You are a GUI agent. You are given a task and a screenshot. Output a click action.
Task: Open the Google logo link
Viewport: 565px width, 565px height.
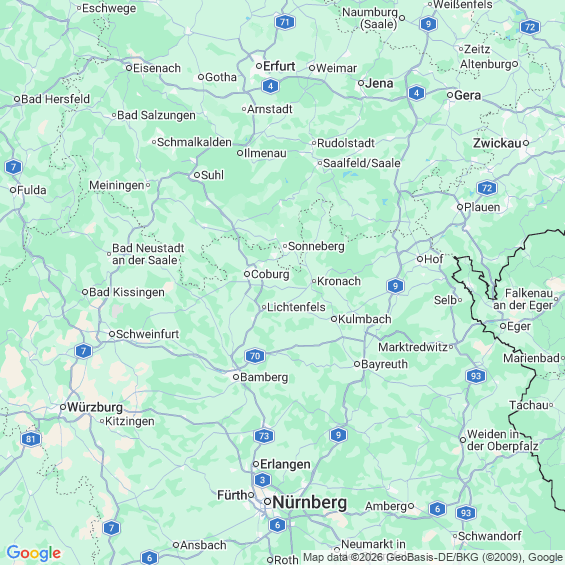click(34, 553)
